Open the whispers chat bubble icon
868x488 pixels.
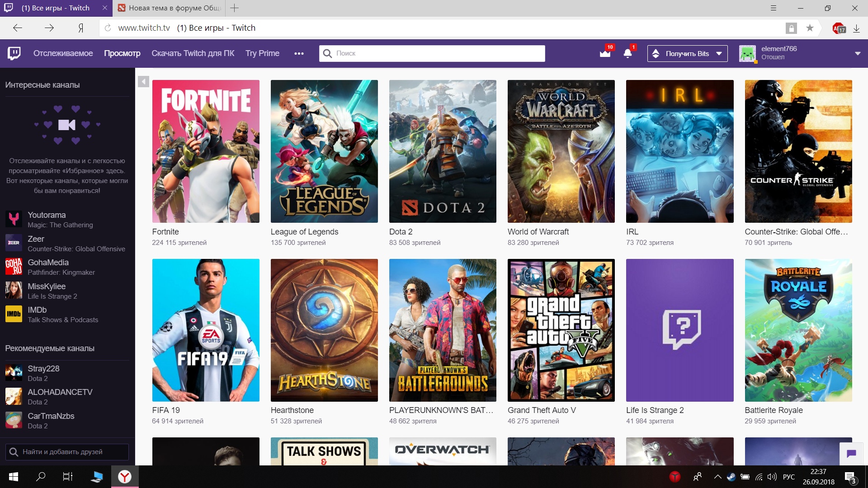pyautogui.click(x=851, y=453)
